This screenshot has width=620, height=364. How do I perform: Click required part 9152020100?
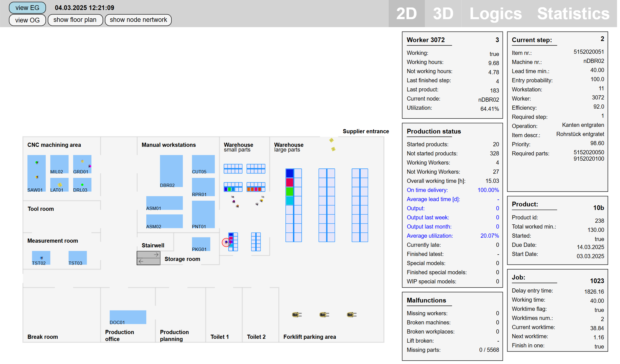pos(589,159)
